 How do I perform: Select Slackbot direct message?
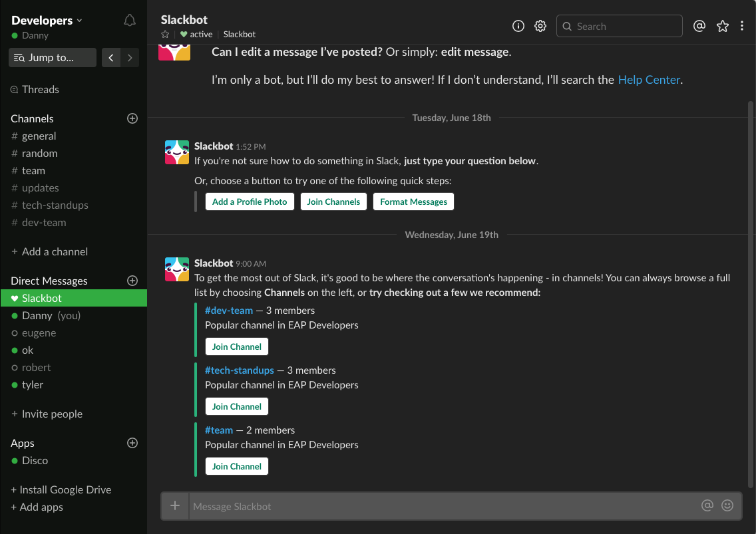74,298
